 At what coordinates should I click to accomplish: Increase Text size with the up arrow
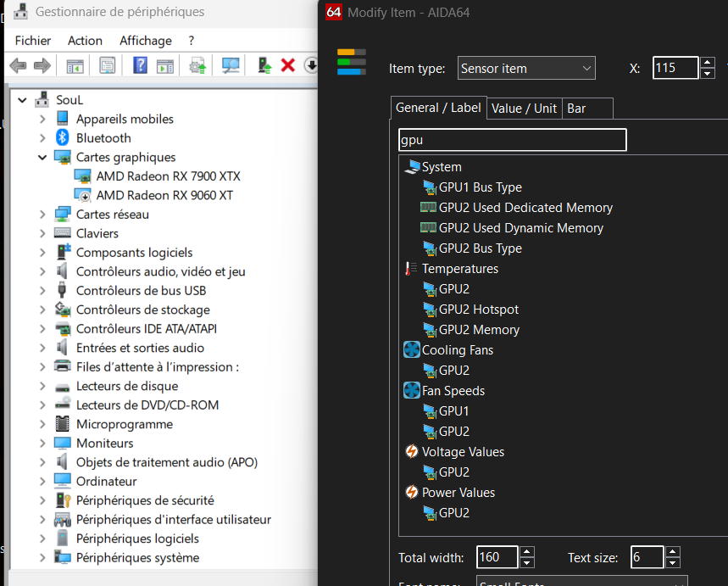[672, 551]
